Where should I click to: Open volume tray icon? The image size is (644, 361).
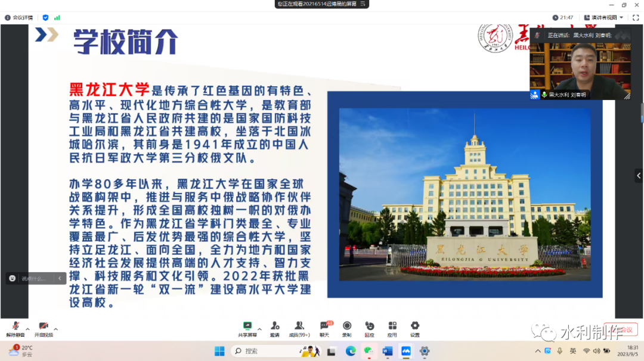(x=596, y=351)
